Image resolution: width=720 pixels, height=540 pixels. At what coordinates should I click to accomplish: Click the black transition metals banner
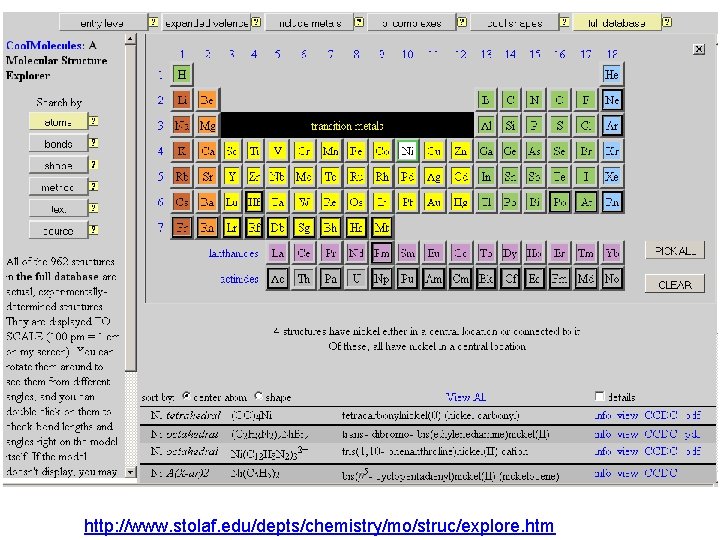[x=347, y=125]
